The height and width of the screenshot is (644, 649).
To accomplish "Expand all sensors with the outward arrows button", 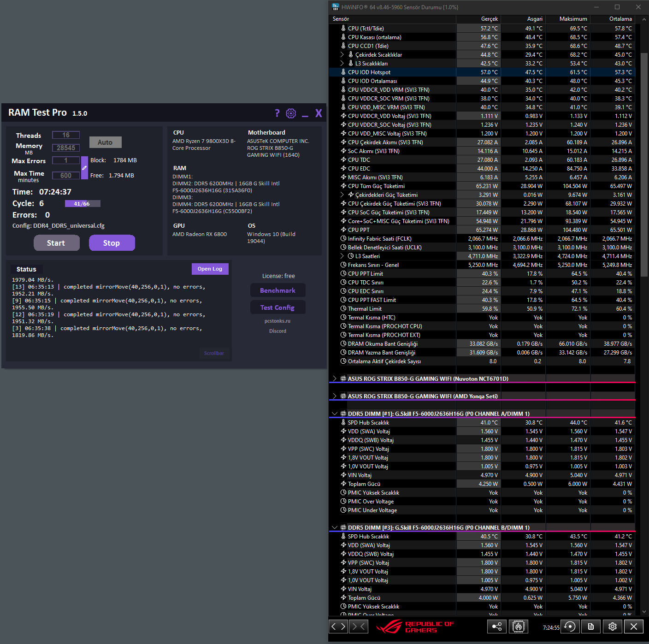I will click(338, 626).
